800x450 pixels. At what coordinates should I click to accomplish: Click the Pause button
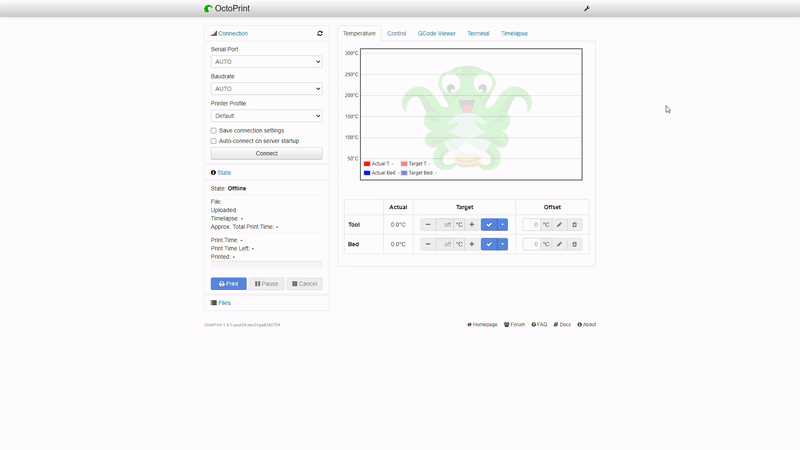(266, 284)
